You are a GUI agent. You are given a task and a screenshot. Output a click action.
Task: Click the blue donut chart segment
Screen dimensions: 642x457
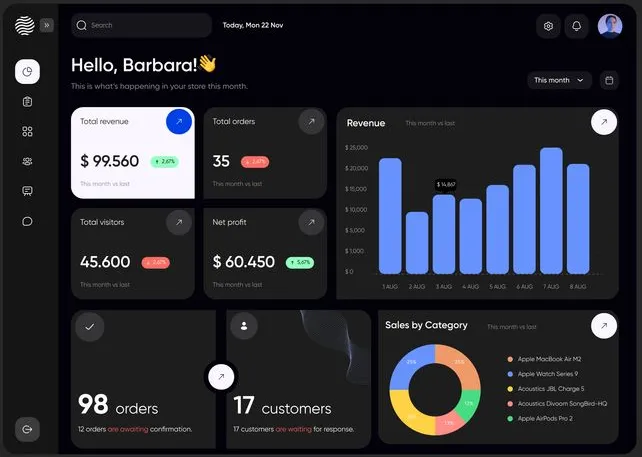click(409, 363)
